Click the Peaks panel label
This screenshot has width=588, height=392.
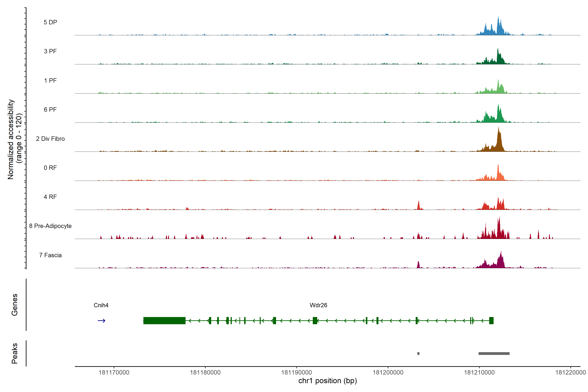(x=15, y=353)
